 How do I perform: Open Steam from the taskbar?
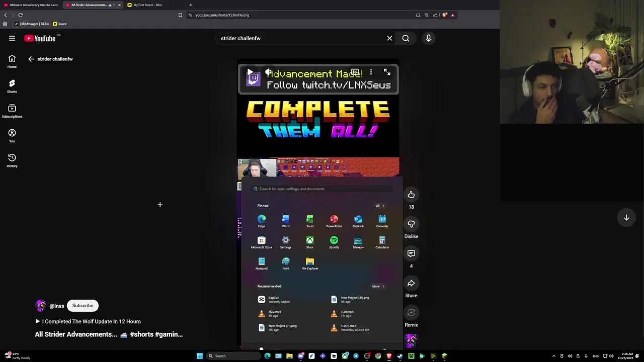pos(400,356)
